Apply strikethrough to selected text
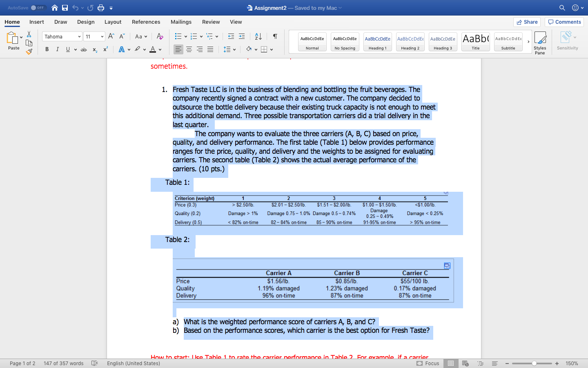 pyautogui.click(x=83, y=49)
